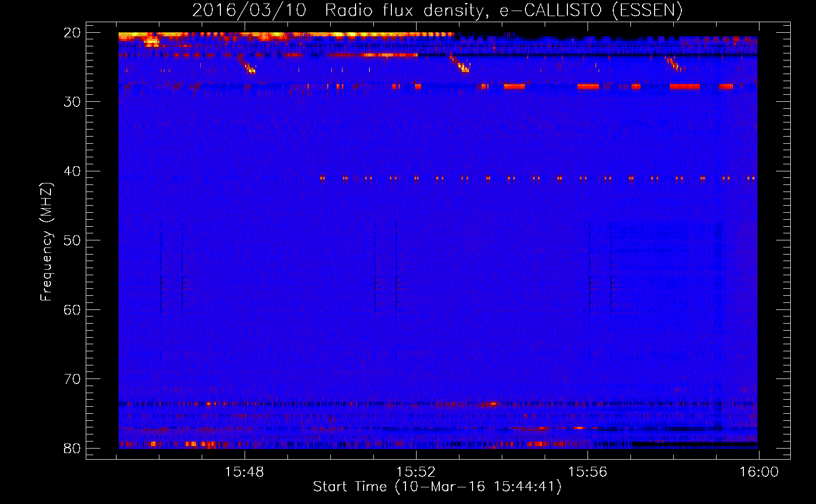Click the 50 frequency tick label

click(x=72, y=240)
